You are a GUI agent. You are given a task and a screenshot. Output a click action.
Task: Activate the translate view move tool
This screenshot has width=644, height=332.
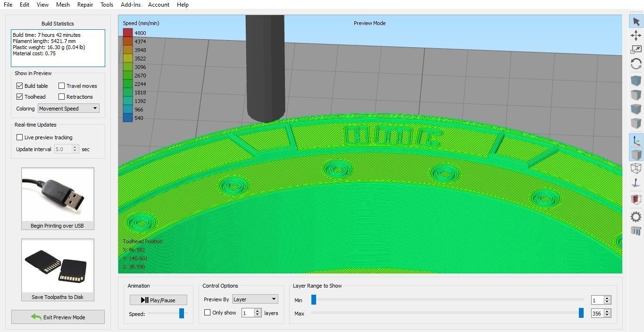(x=636, y=35)
